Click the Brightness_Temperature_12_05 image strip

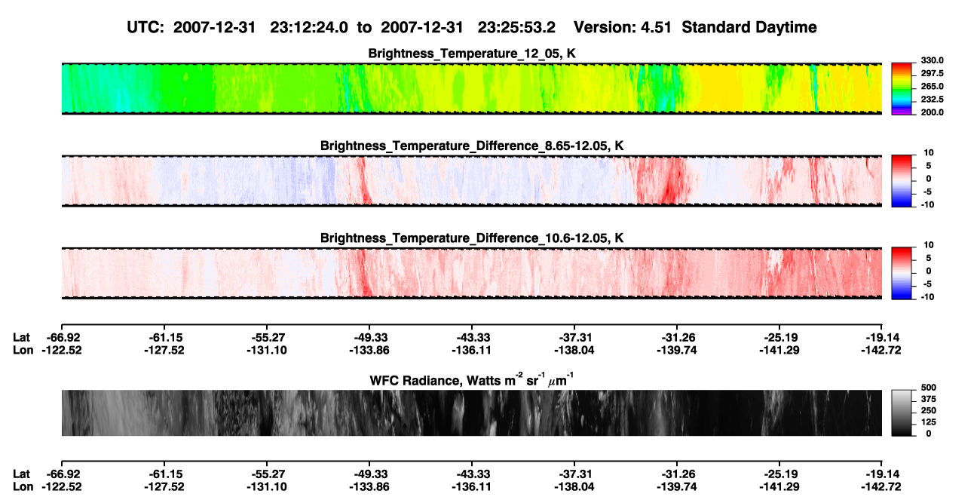[x=472, y=89]
